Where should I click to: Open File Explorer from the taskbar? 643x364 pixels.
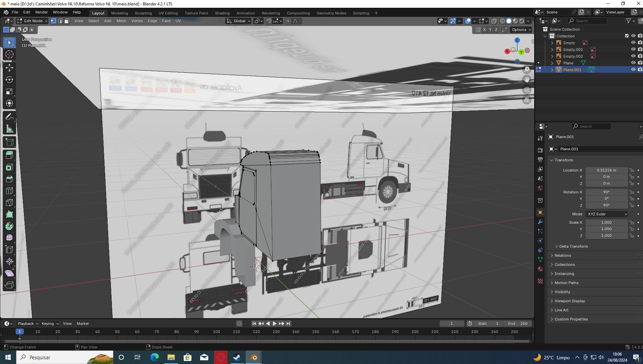[171, 357]
